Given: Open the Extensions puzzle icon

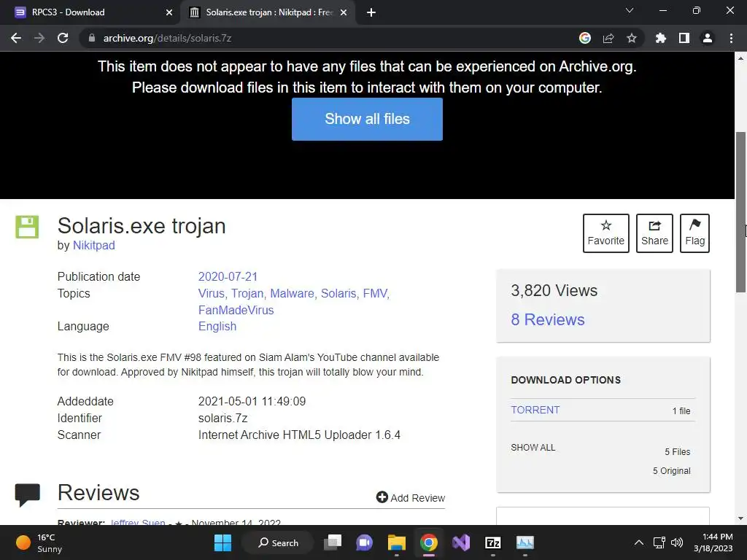Looking at the screenshot, I should click(x=661, y=38).
